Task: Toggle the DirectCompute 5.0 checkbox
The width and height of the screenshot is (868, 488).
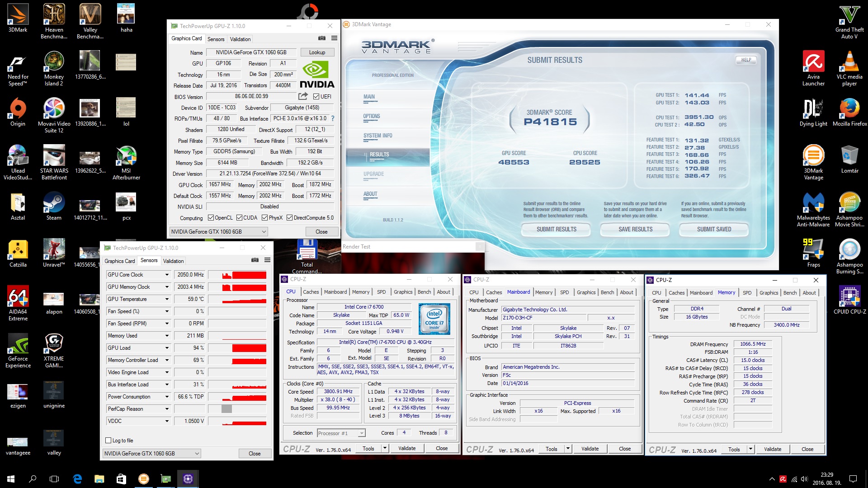Action: coord(289,218)
